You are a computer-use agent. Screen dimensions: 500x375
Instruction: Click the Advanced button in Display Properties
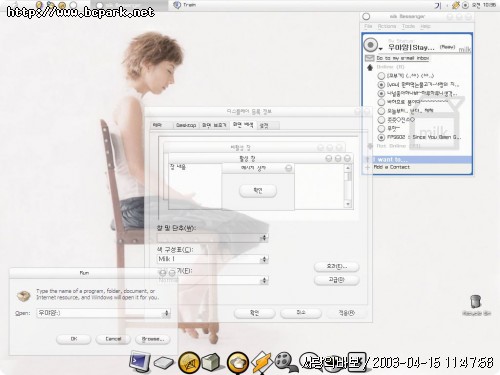click(x=337, y=280)
